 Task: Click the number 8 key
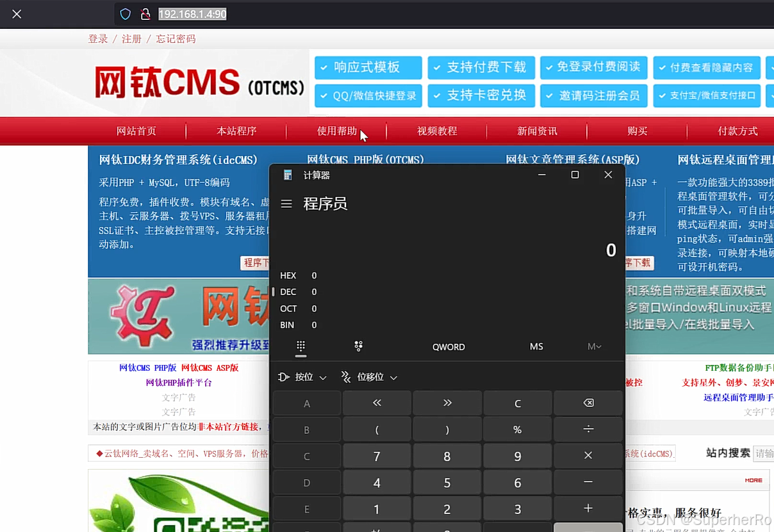[x=447, y=456]
